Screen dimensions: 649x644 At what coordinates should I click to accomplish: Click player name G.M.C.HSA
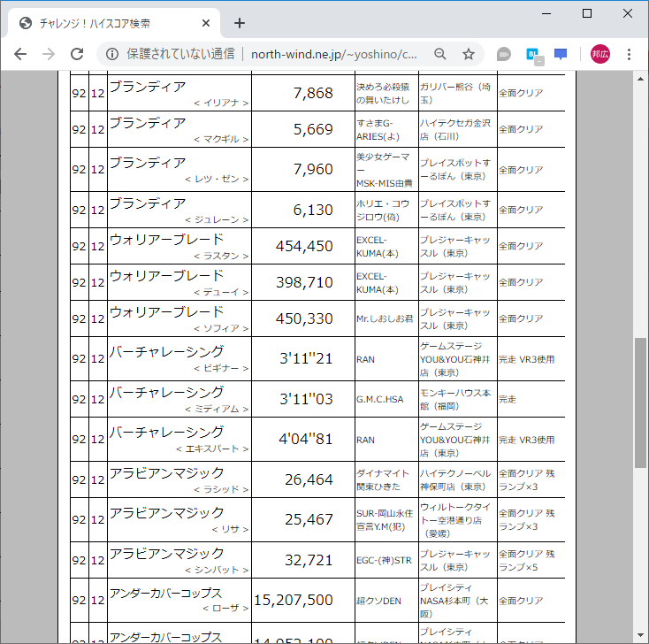pyautogui.click(x=379, y=399)
